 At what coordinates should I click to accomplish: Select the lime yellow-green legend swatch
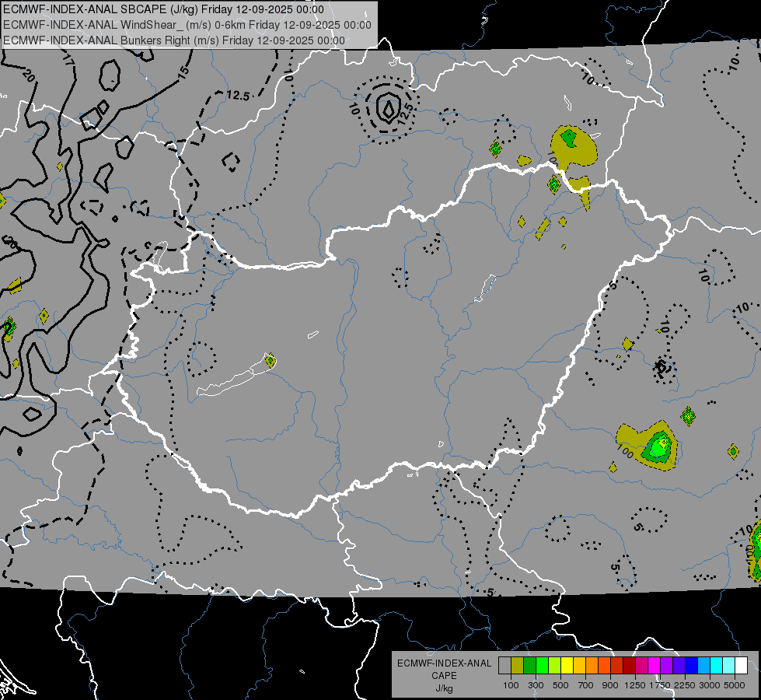(555, 665)
